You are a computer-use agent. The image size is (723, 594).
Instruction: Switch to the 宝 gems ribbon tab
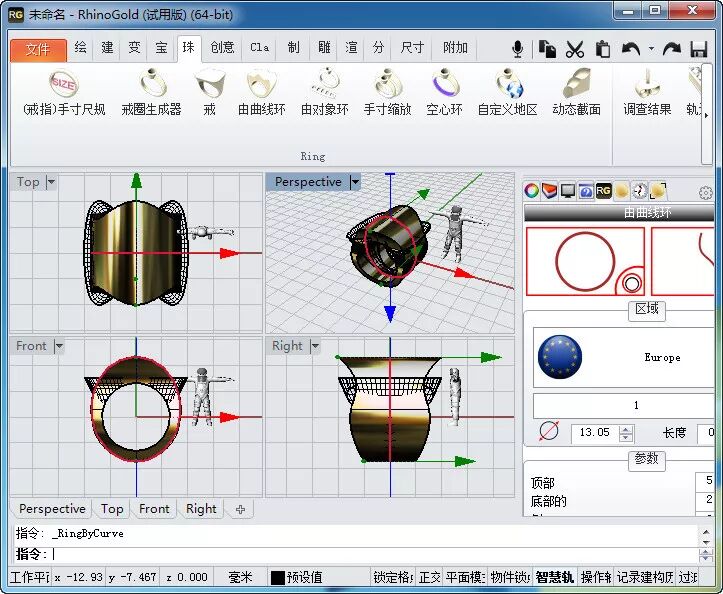pos(161,48)
